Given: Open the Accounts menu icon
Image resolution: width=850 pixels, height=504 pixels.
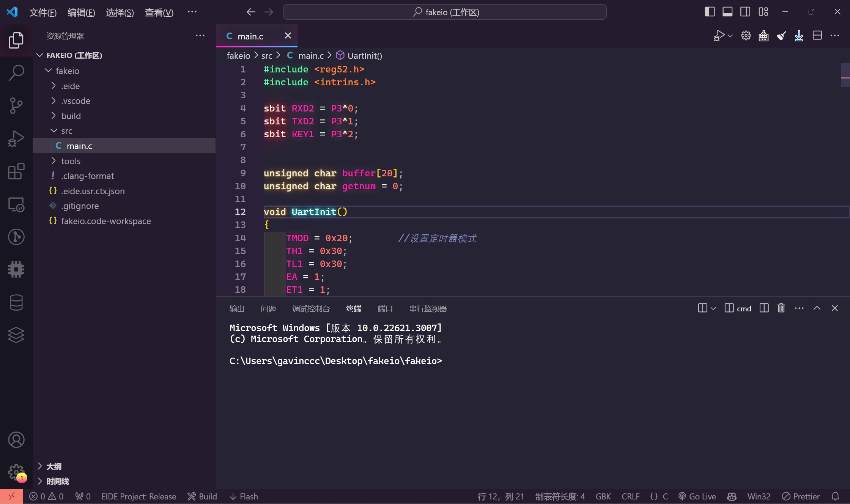Looking at the screenshot, I should tap(16, 440).
